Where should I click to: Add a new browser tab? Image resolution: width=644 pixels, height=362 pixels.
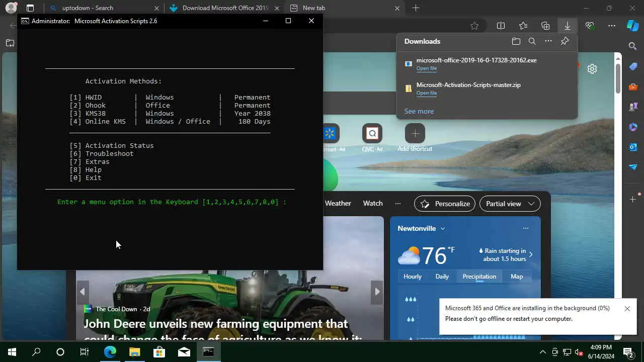416,8
